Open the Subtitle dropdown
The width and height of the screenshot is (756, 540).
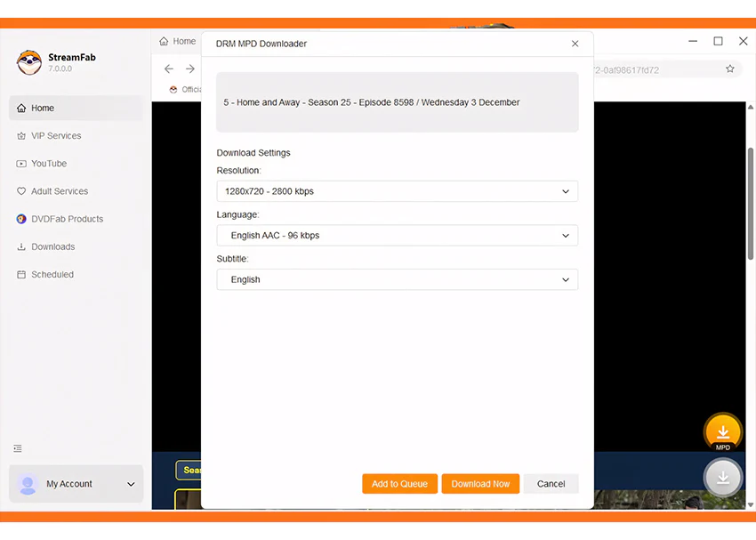click(x=398, y=279)
